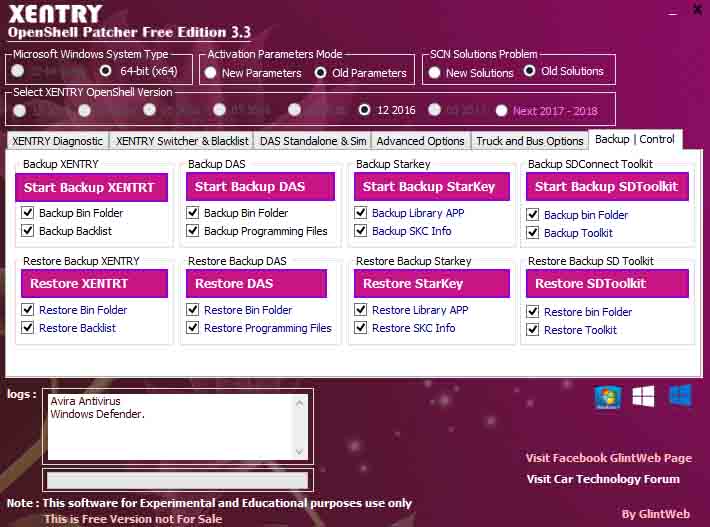The width and height of the screenshot is (710, 527).
Task: Open Visit Car Technology Forum link
Action: pos(603,479)
